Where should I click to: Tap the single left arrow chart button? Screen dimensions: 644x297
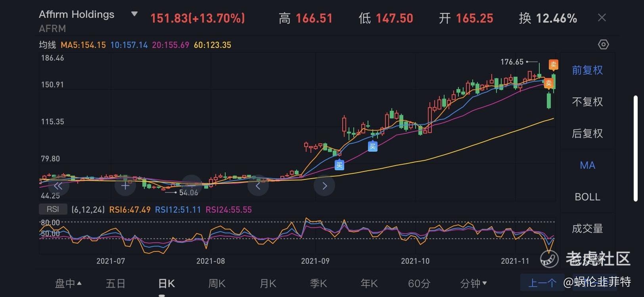pos(258,186)
